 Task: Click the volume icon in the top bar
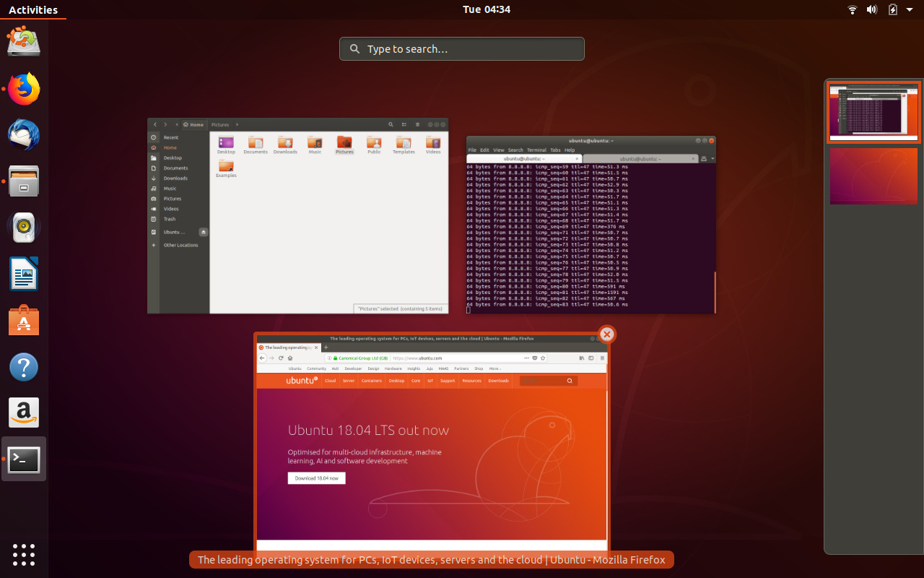click(872, 9)
